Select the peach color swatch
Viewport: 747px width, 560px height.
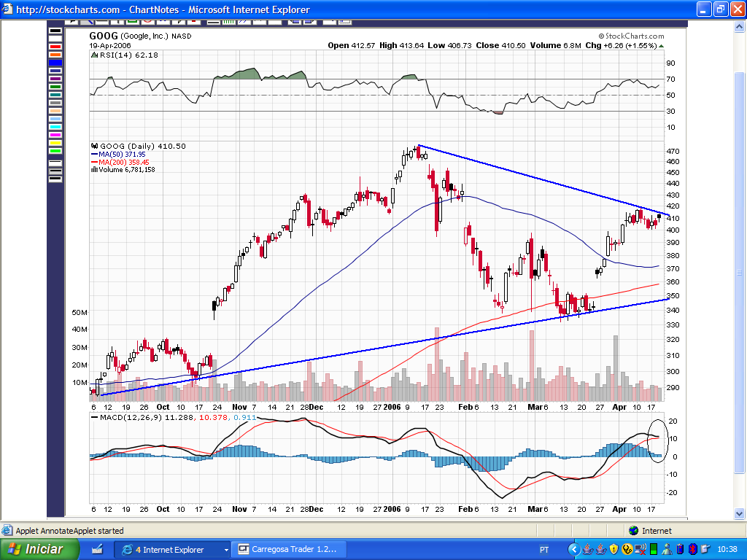click(x=55, y=111)
